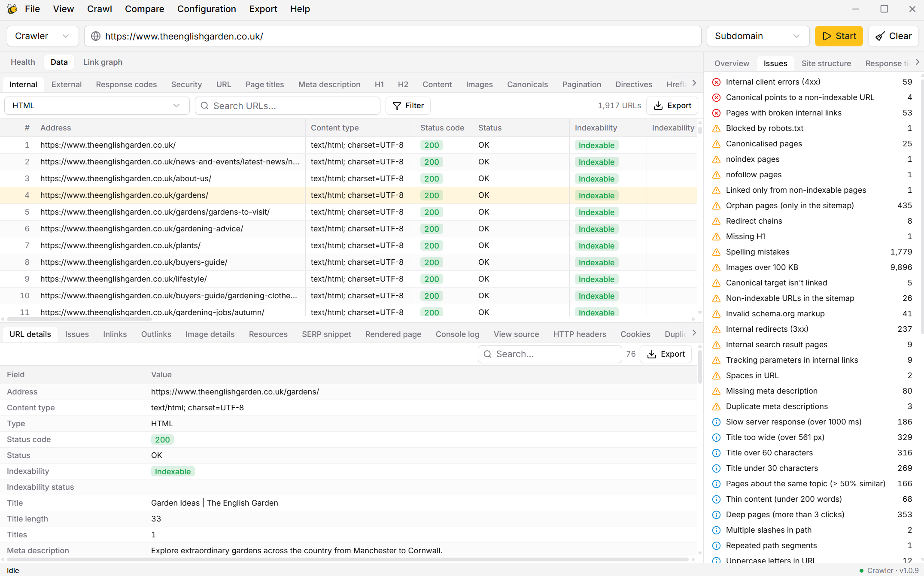Image resolution: width=924 pixels, height=576 pixels.
Task: Click the info icon beside Title under 30 characters
Action: click(716, 468)
